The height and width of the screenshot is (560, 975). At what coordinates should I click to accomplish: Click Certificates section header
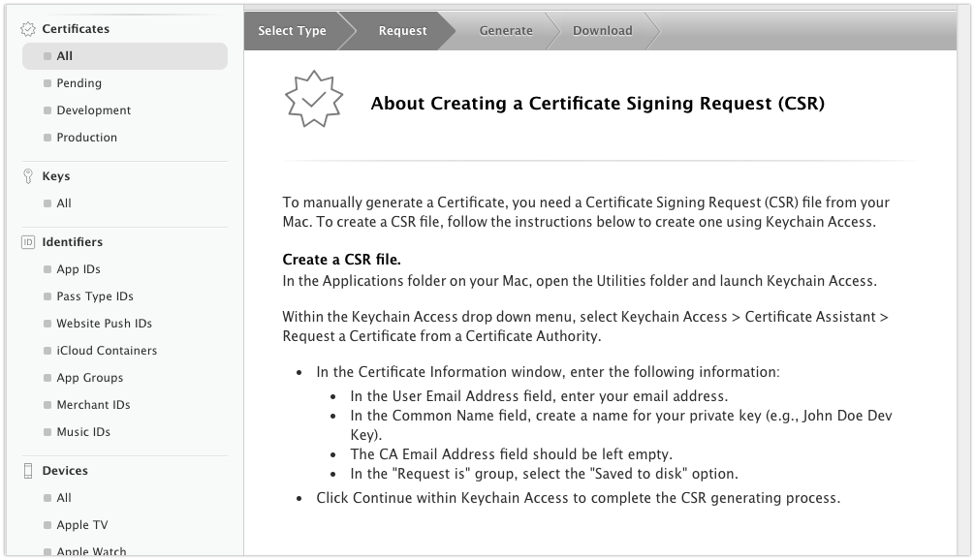[76, 29]
